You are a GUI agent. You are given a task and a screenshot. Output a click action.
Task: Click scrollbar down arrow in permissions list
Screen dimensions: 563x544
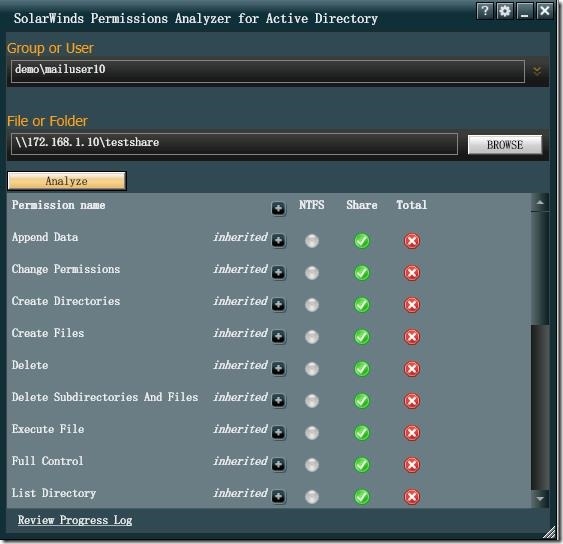[540, 498]
